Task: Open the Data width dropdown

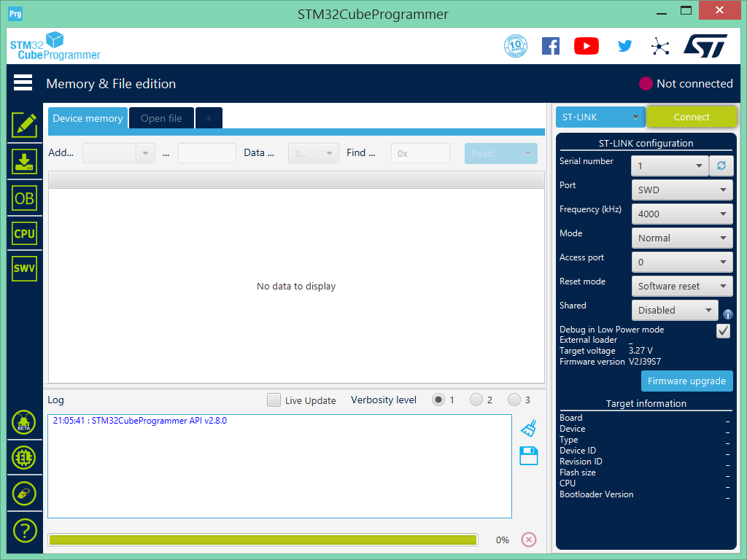Action: [314, 153]
